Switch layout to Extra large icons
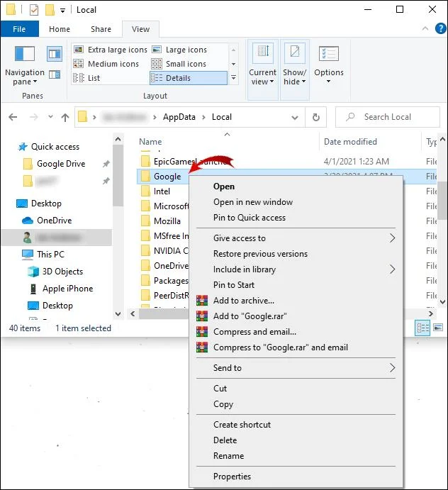 point(111,50)
